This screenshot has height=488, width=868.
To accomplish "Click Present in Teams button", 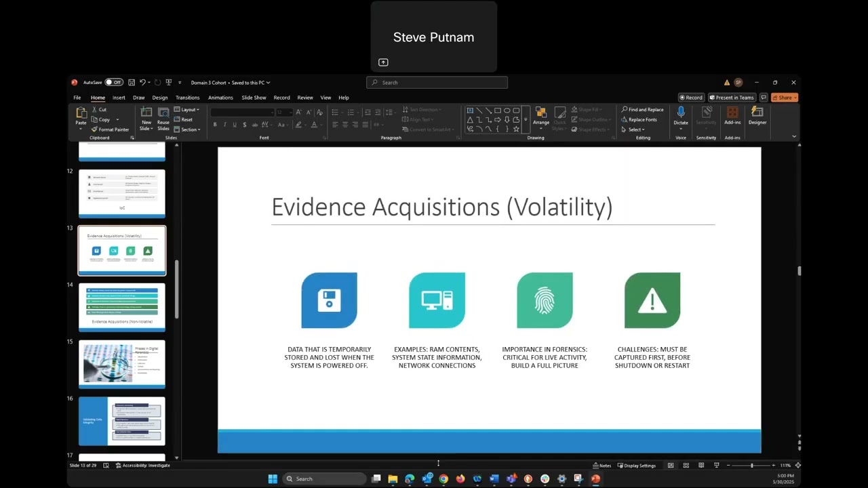I will click(732, 98).
